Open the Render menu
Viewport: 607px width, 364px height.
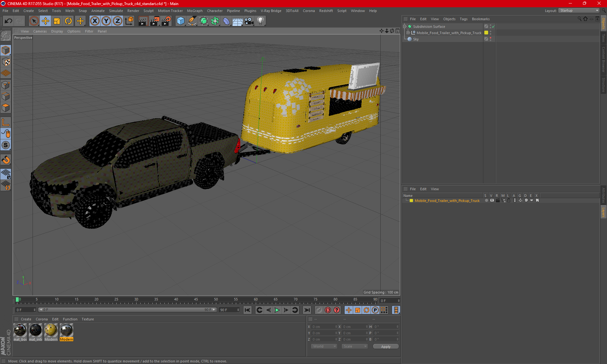pyautogui.click(x=133, y=11)
